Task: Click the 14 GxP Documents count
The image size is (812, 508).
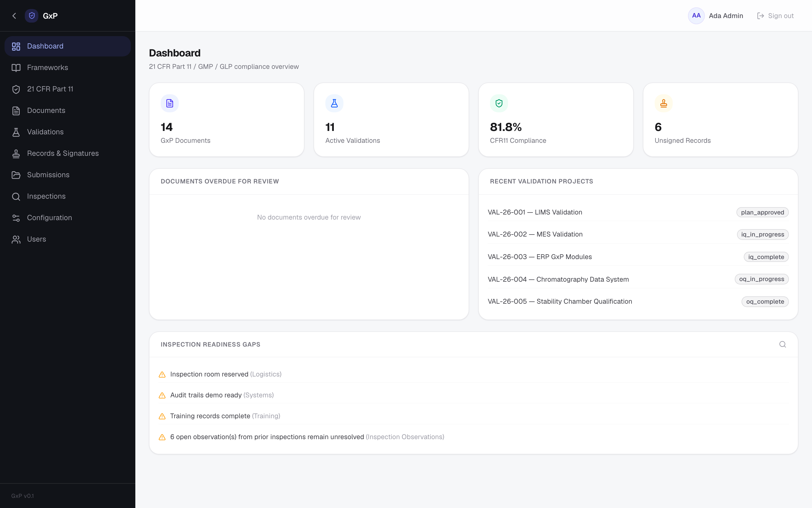Action: [x=166, y=127]
